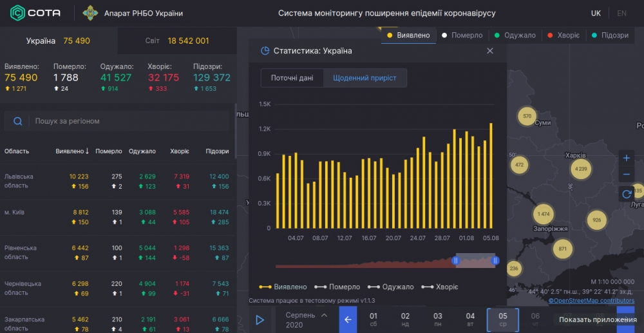
Task: Open the OpenStreetMap contributors link
Action: point(591,301)
